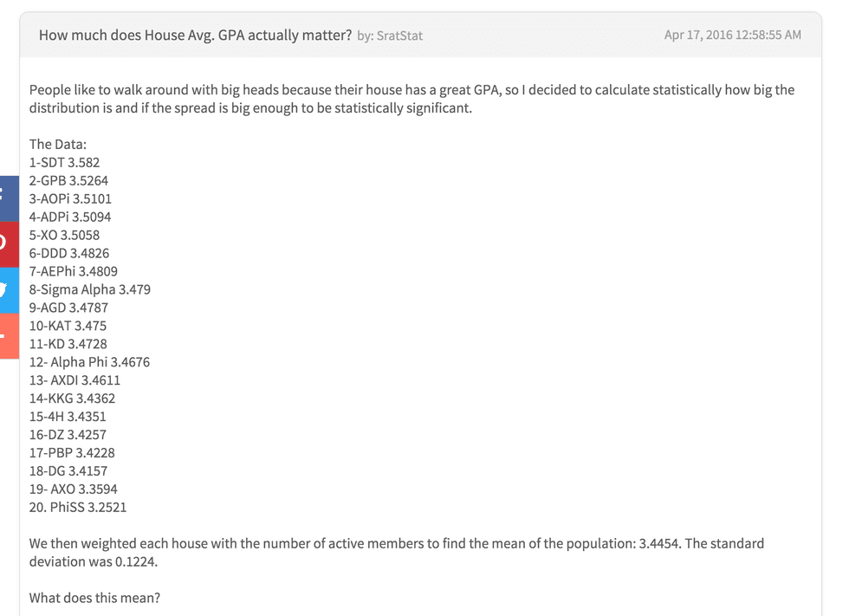The height and width of the screenshot is (616, 849).
Task: Open more sharing options plus button
Action: [x=8, y=335]
